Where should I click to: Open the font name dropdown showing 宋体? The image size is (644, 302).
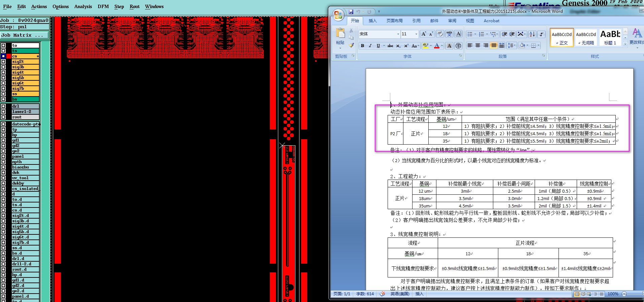pyautogui.click(x=398, y=34)
